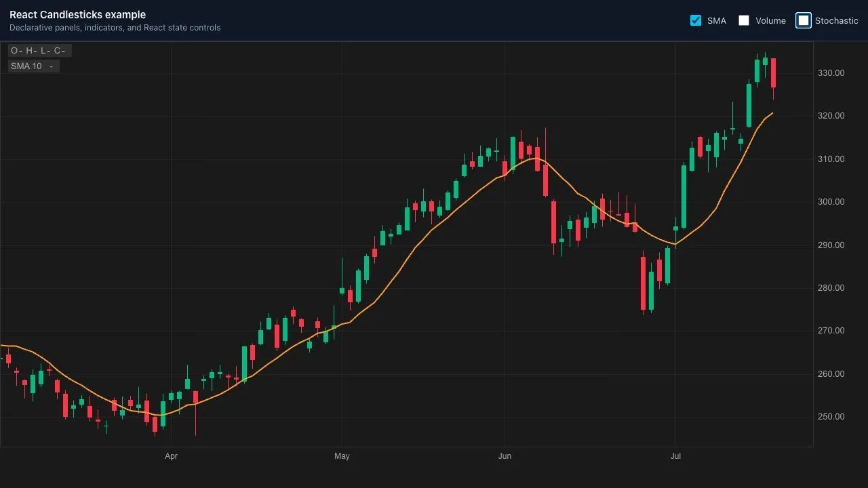Uncheck the SMA checkbox
The height and width of the screenshot is (488, 868).
click(x=696, y=20)
